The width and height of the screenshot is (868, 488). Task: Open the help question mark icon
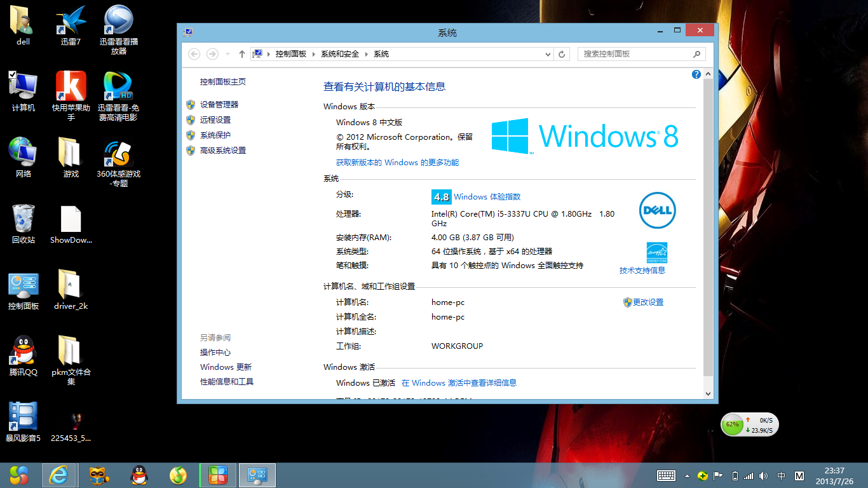696,74
